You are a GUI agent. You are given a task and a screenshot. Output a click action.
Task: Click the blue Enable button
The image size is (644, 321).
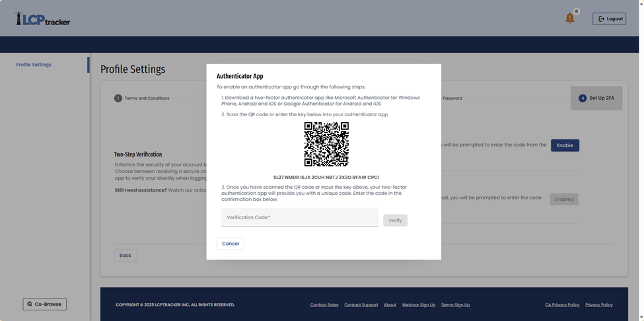pos(565,145)
